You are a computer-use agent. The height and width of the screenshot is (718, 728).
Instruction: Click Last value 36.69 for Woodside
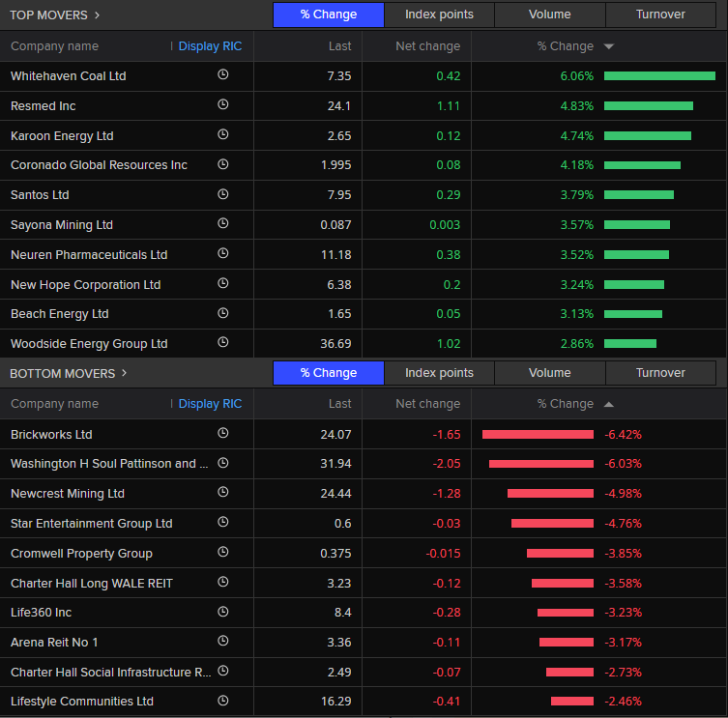click(335, 344)
